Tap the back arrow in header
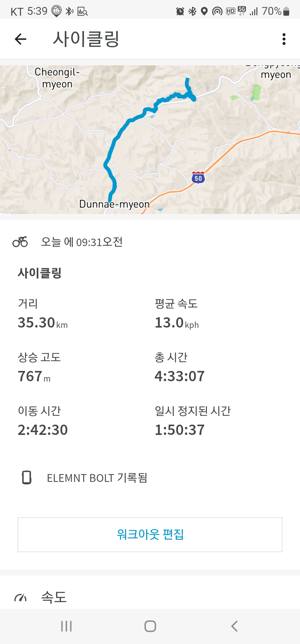Viewport: 300px width, 644px height. click(x=21, y=39)
